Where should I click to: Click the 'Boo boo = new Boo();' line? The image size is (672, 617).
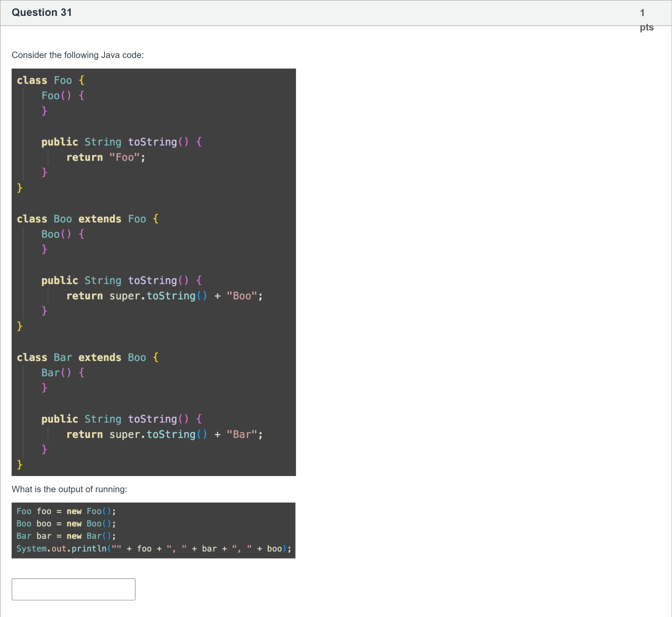[x=66, y=524]
